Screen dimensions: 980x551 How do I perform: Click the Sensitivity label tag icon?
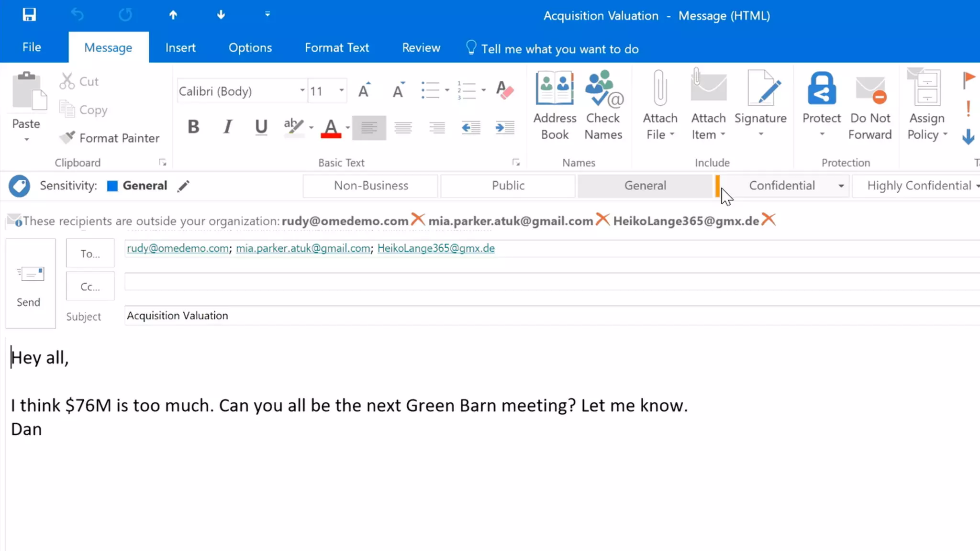(19, 186)
